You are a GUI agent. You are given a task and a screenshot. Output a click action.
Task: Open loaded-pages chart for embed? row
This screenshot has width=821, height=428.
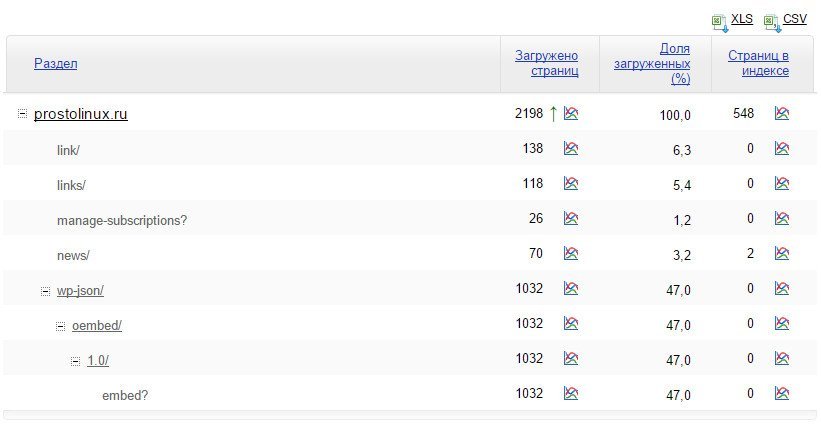pos(571,393)
